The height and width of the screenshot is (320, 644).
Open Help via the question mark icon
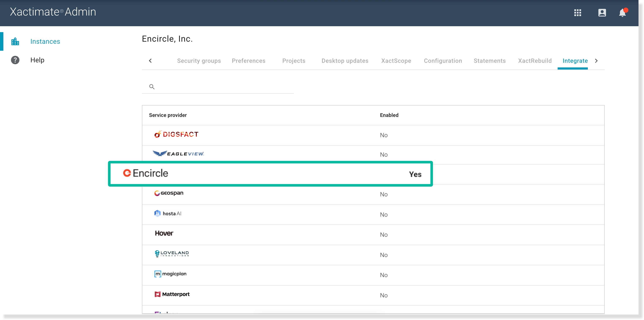tap(15, 60)
